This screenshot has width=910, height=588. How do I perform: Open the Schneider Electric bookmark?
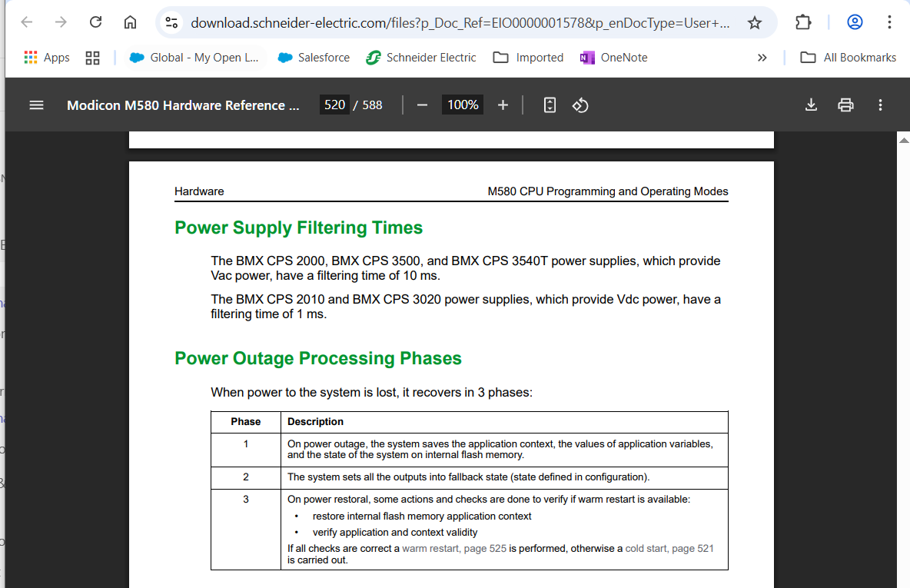click(x=421, y=58)
